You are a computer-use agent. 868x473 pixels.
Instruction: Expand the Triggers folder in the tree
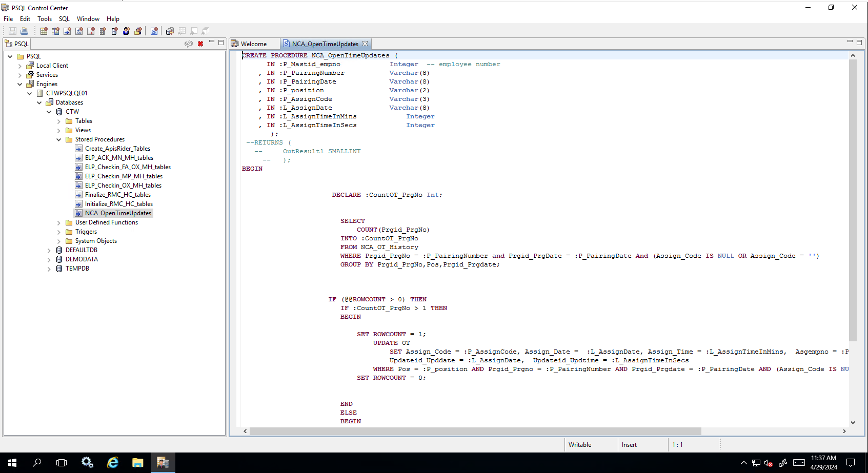pos(58,232)
